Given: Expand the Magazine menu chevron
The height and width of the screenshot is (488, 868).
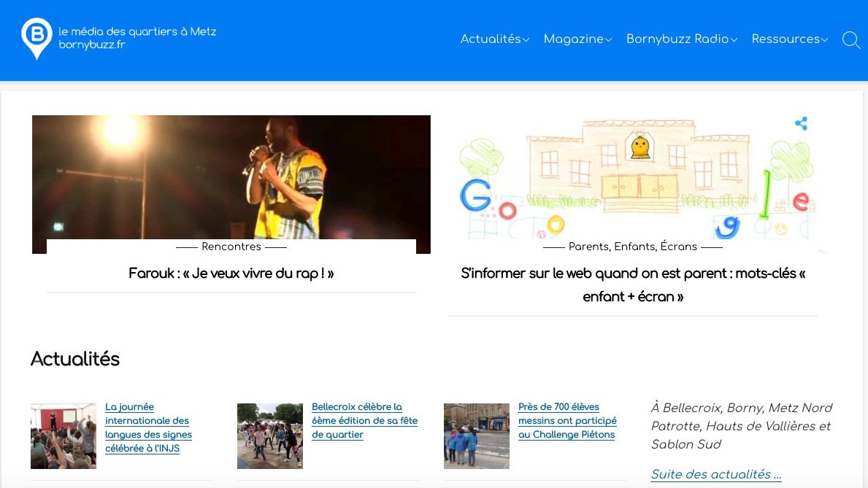Looking at the screenshot, I should (x=608, y=40).
